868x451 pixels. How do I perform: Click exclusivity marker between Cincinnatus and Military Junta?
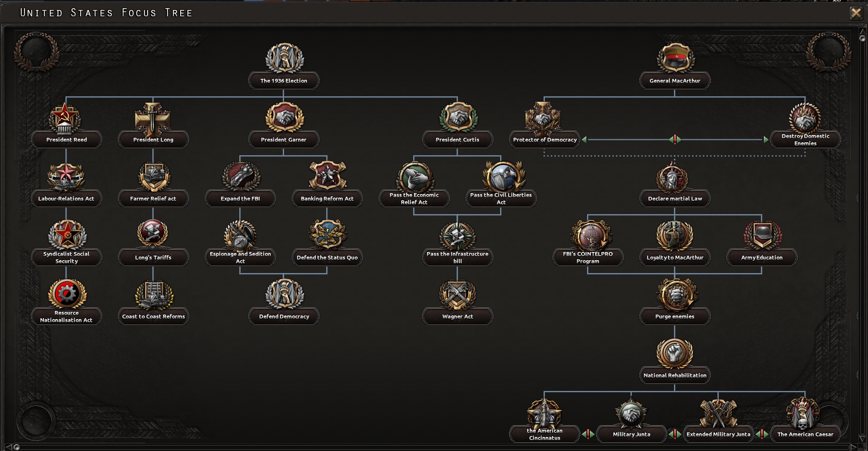coord(588,434)
